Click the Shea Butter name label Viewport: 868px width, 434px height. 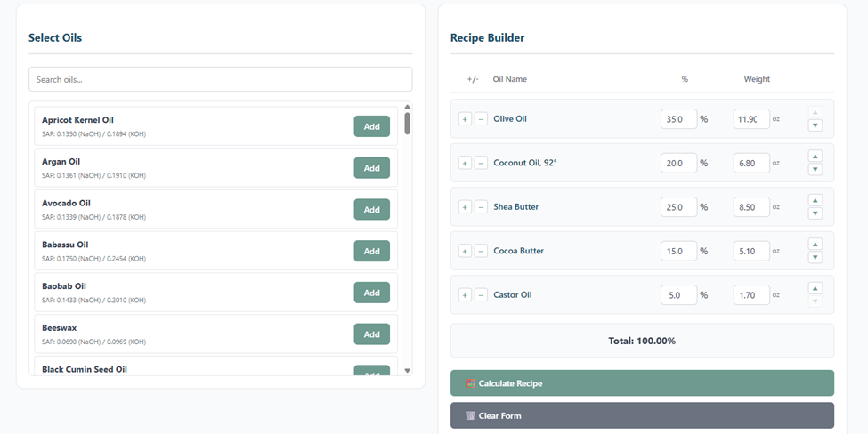coord(516,206)
